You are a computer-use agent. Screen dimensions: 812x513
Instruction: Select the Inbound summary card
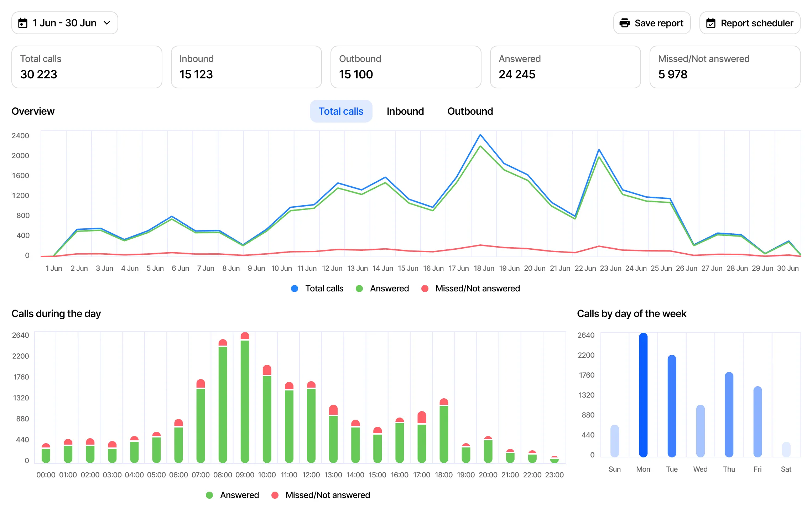(x=246, y=67)
